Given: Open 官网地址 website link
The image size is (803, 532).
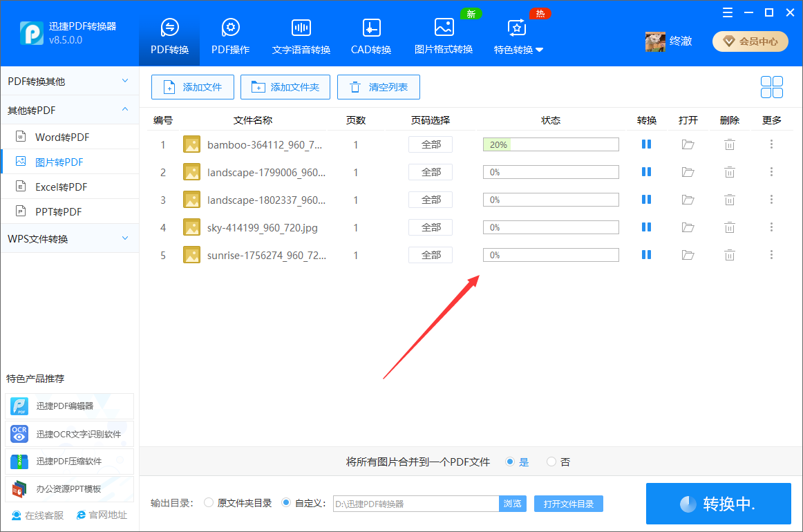Looking at the screenshot, I should pos(102,515).
